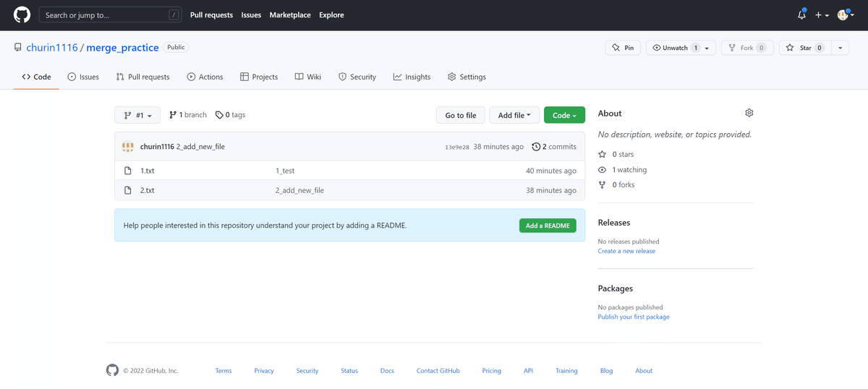Viewport: 868px width, 389px height.
Task: Open the churin1116 owner link
Action: [x=53, y=48]
